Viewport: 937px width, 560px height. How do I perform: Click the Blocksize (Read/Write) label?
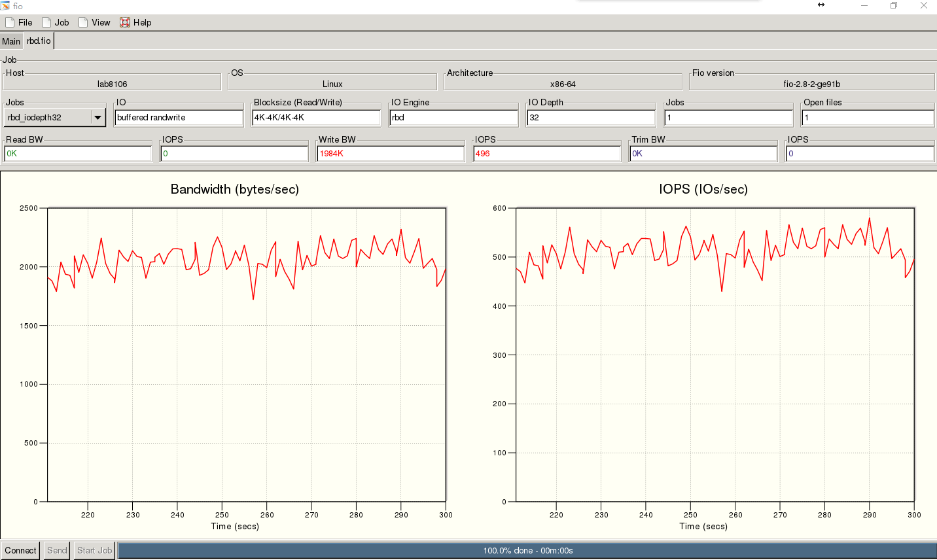[x=298, y=102]
